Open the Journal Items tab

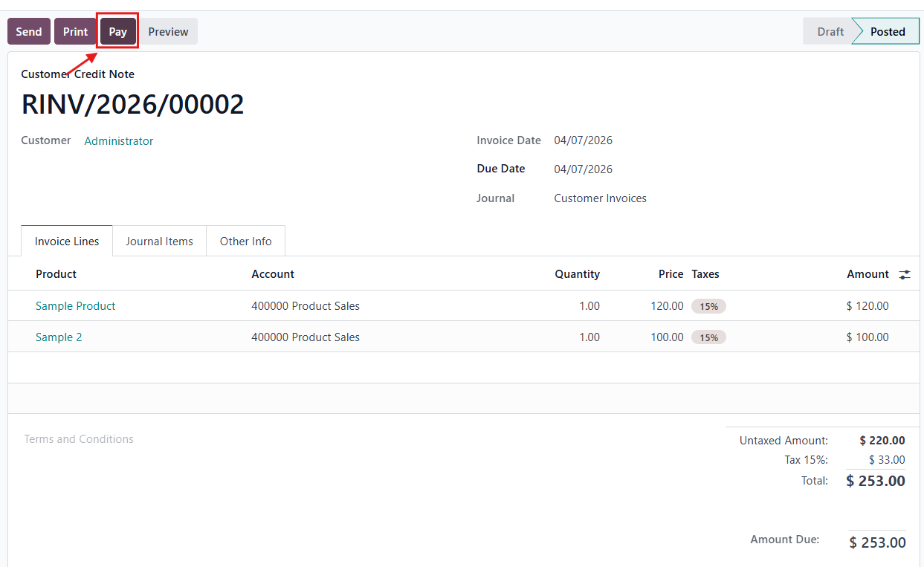[159, 242]
